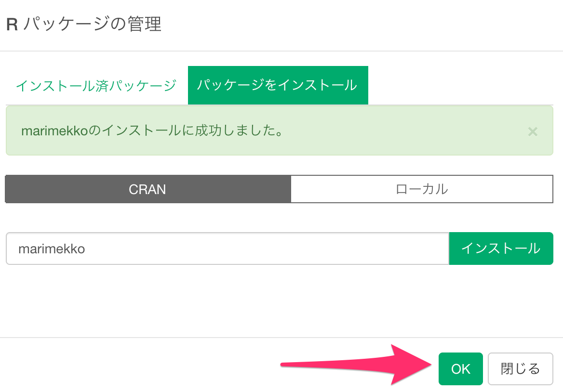Image resolution: width=563 pixels, height=392 pixels.
Task: Select the パッケージをインストール tab
Action: pyautogui.click(x=278, y=85)
